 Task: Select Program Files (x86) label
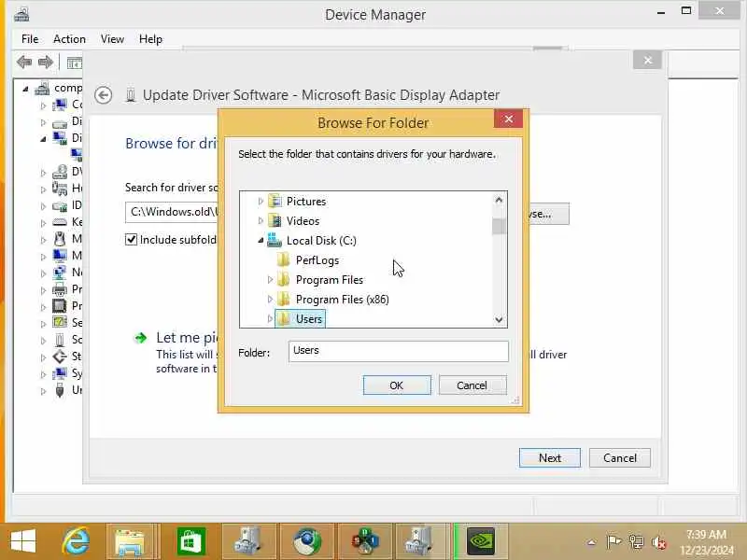(x=342, y=299)
